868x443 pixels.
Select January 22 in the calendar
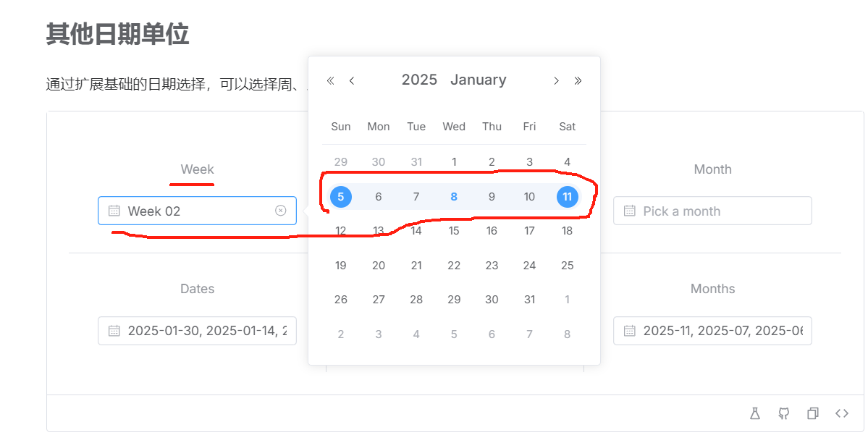point(454,265)
